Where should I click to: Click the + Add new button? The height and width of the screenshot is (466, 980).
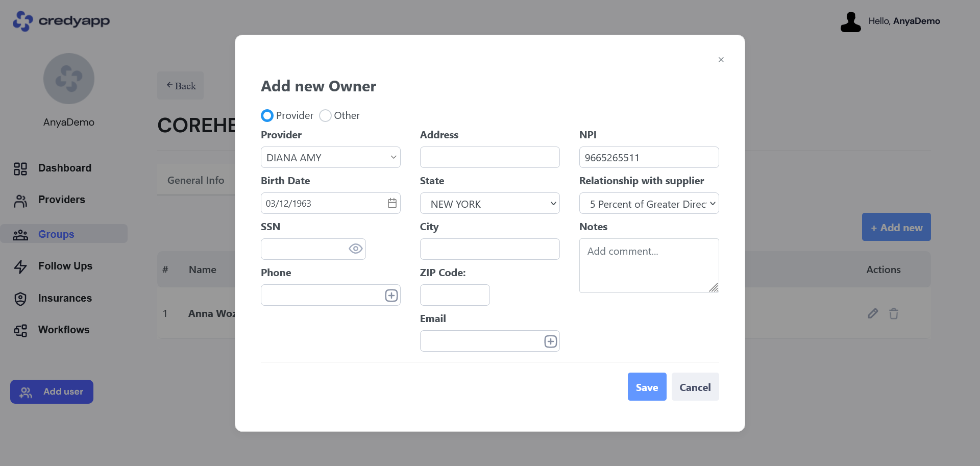pos(896,227)
